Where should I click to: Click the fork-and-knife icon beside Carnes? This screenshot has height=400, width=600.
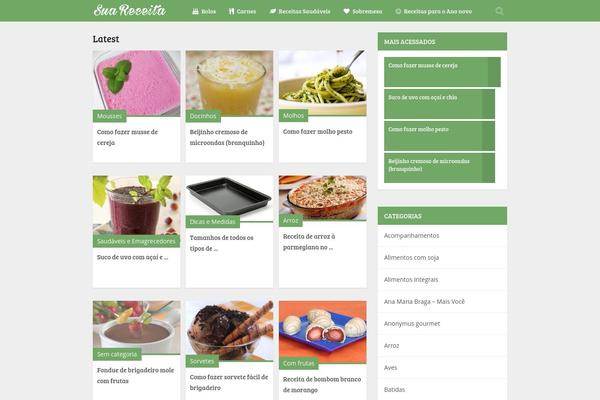231,11
